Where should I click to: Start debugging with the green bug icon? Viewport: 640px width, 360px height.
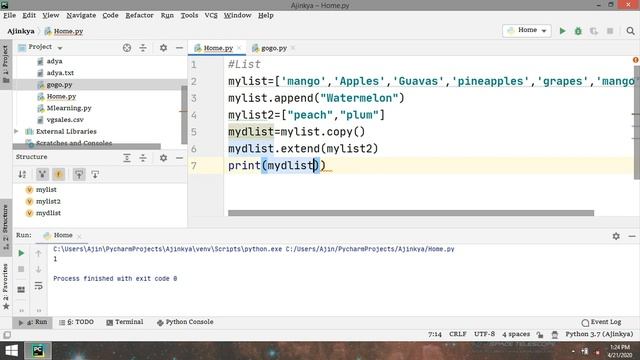[578, 31]
